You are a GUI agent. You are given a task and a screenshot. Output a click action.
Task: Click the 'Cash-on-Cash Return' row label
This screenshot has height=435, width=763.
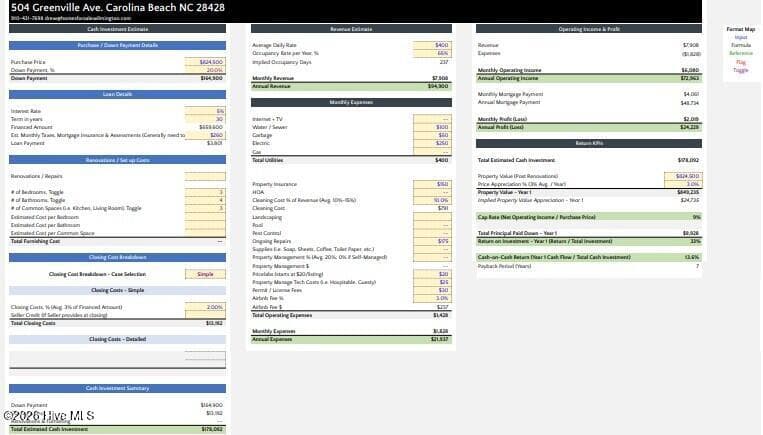pos(554,257)
